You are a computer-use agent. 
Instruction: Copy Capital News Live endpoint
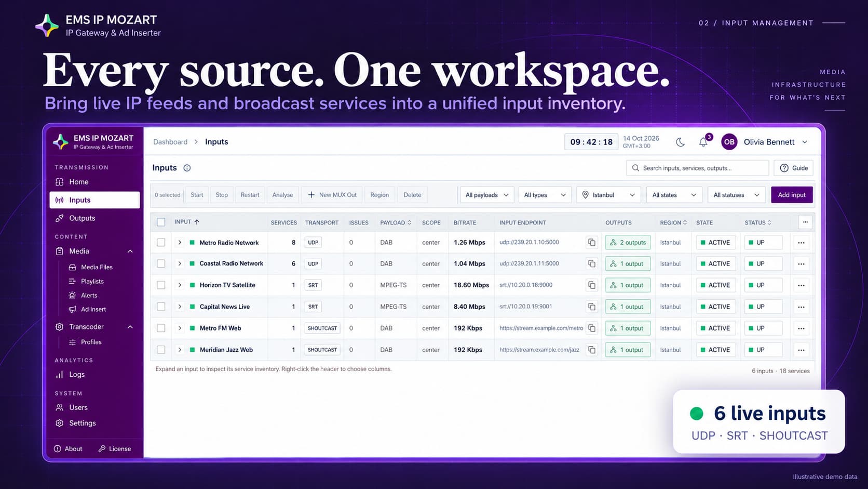592,307
